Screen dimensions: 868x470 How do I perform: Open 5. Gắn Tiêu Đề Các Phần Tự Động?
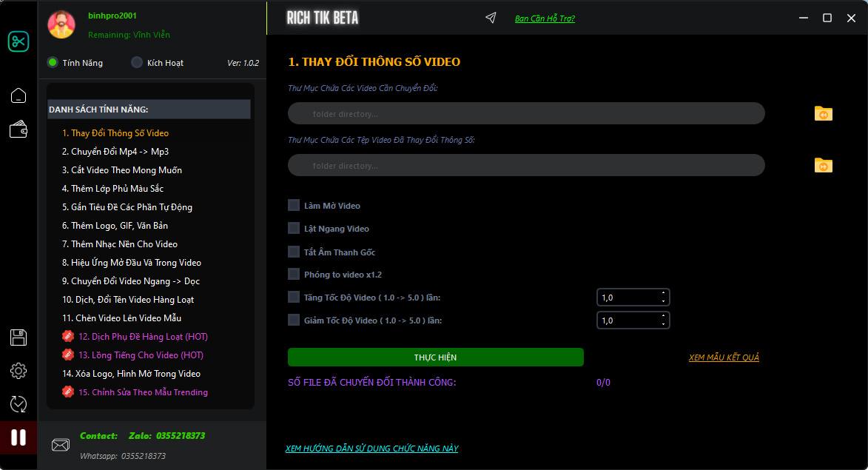(x=127, y=207)
